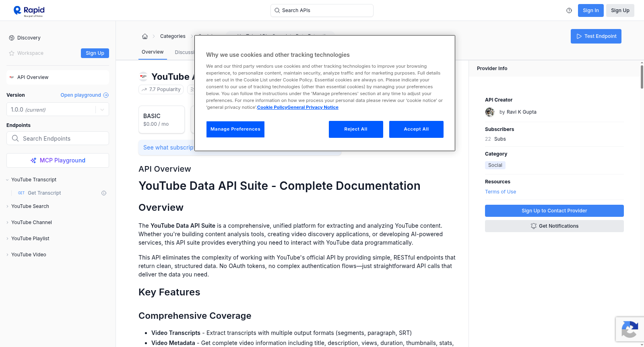The height and width of the screenshot is (347, 644).
Task: Open the Discovery menu item
Action: pos(29,38)
